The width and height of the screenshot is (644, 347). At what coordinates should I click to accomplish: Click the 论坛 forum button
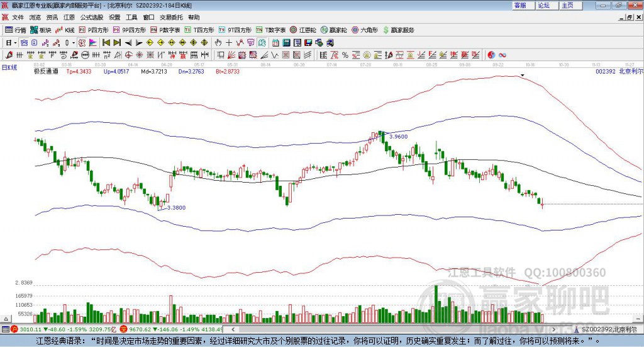[x=547, y=5]
